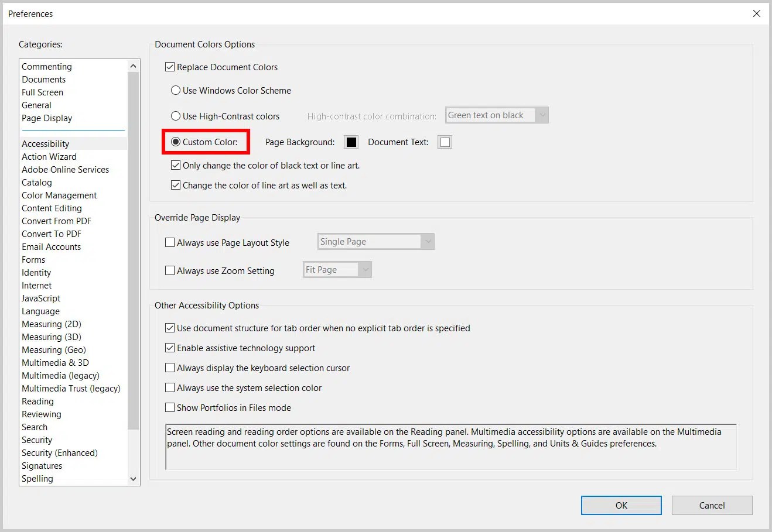The width and height of the screenshot is (772, 532).
Task: Select the Custom Color radio button
Action: pos(176,142)
